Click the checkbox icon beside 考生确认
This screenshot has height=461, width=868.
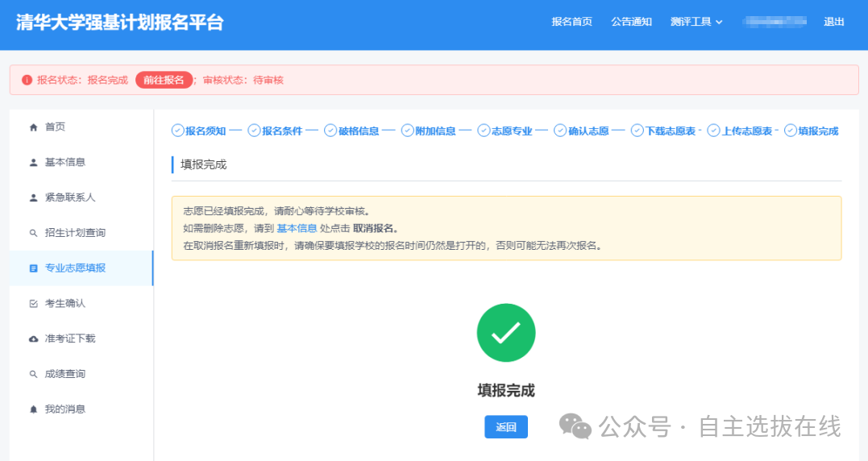pos(33,303)
